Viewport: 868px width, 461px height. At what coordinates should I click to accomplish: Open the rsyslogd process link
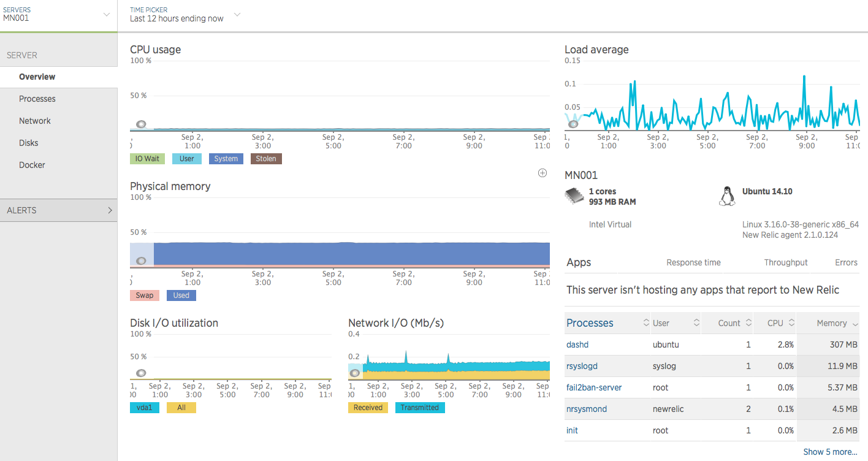pyautogui.click(x=582, y=366)
